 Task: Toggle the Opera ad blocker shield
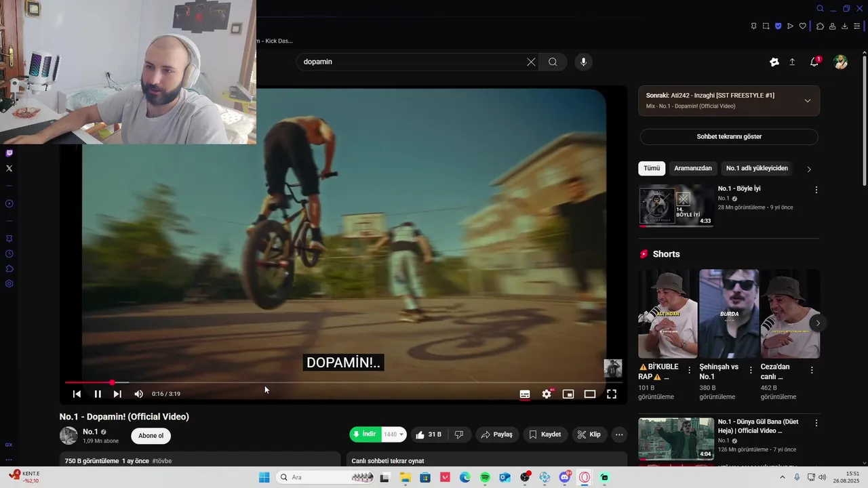click(778, 26)
